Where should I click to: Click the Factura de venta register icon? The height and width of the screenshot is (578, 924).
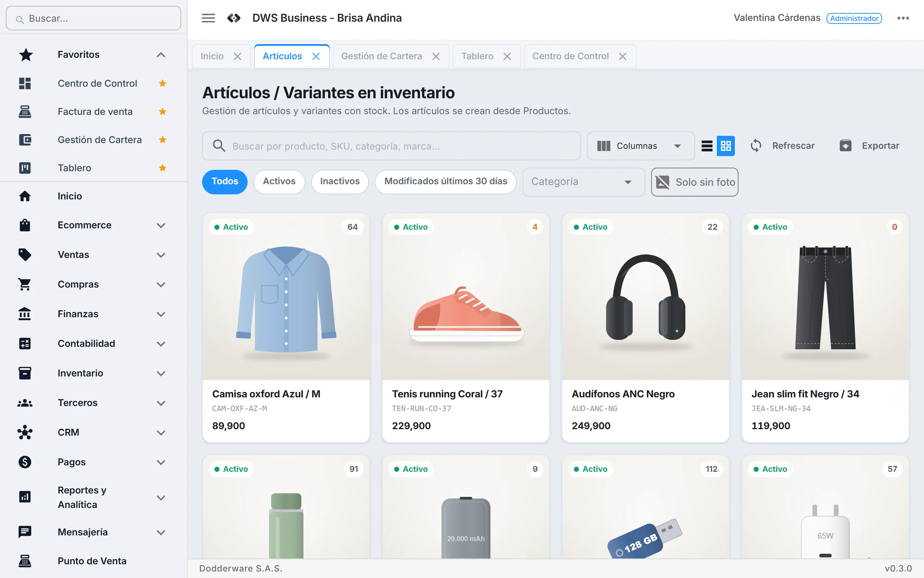point(25,112)
